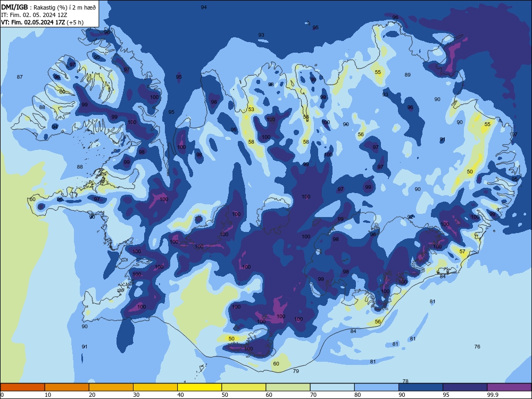This screenshot has height=399, width=532.
Task: Select the 'IT: Fim. 02. 05. 2024 12Z' line
Action: (x=34, y=15)
